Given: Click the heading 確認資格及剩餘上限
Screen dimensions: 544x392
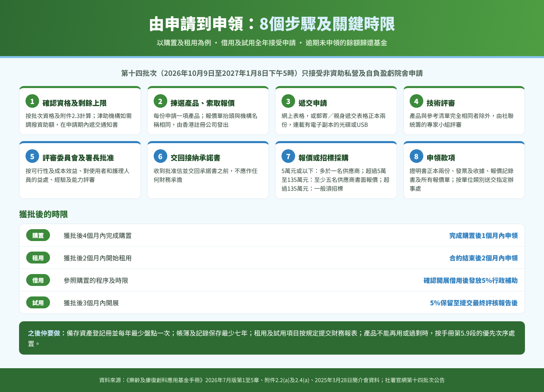Looking at the screenshot, I should tap(74, 103).
